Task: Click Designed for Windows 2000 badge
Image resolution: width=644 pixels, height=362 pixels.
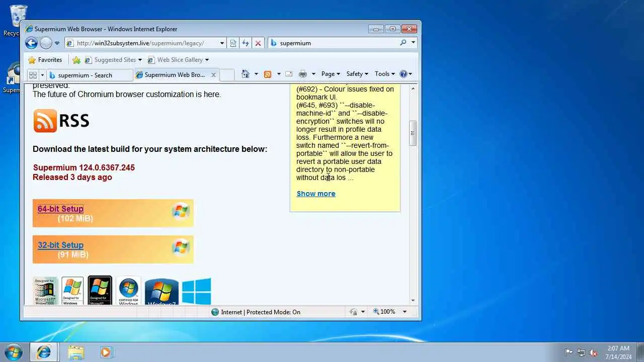Action: coord(45,291)
